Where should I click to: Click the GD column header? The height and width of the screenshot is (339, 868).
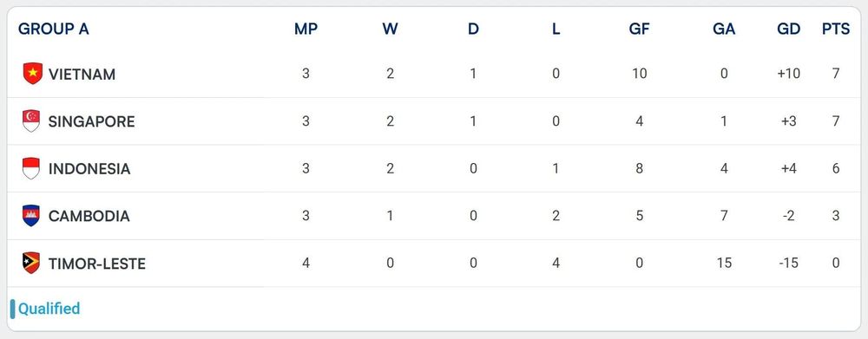point(788,29)
